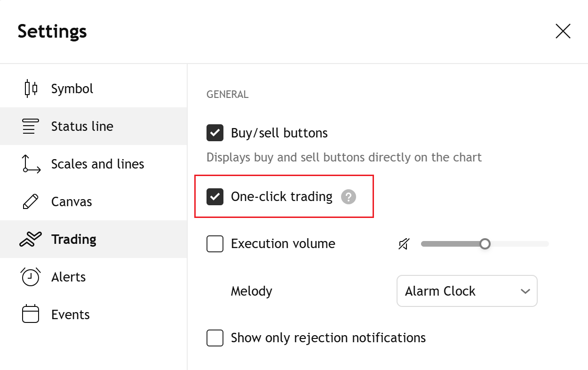Enable the Execution volume checkbox
Screen dimensions: 588x370
pyautogui.click(x=215, y=244)
